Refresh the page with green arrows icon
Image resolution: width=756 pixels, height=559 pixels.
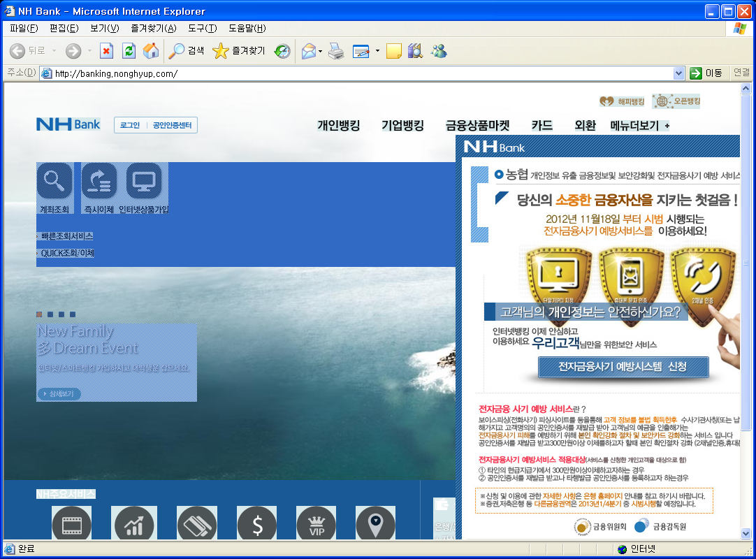click(x=129, y=50)
